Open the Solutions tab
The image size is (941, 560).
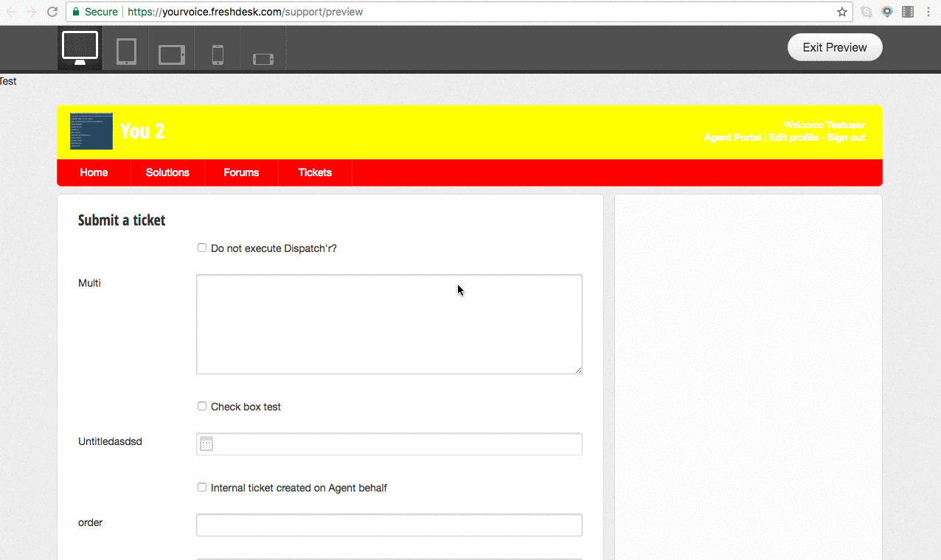[167, 172]
